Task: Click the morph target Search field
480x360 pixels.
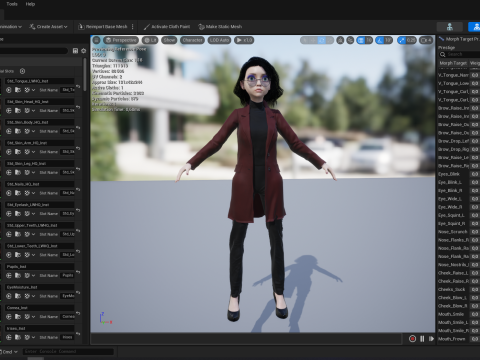Action: tap(459, 54)
